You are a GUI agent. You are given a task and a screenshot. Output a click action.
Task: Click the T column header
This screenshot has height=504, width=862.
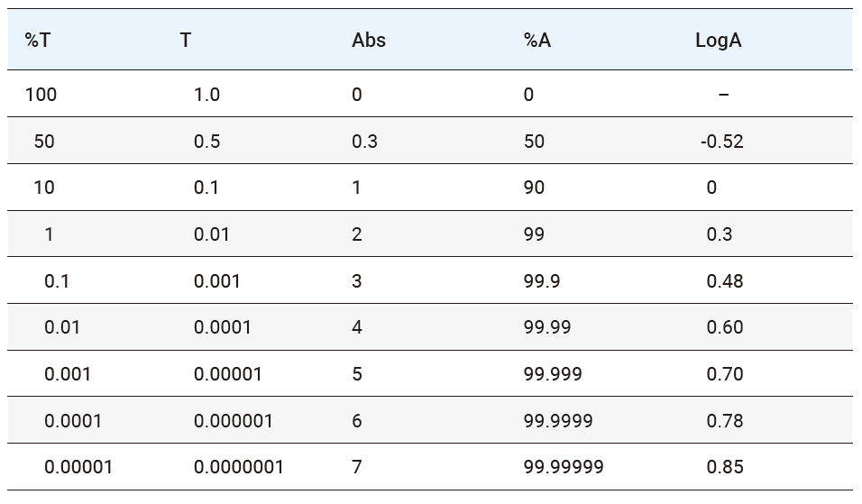click(x=185, y=41)
